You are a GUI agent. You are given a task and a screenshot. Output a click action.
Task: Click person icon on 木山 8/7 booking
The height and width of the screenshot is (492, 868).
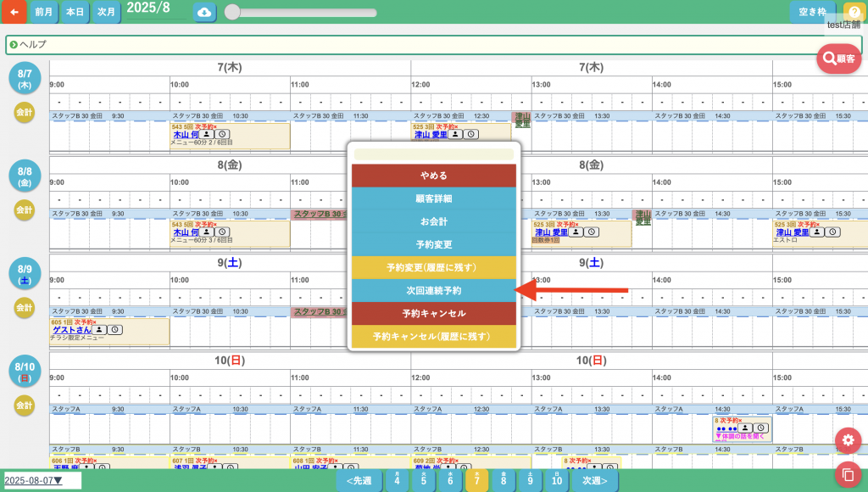pos(208,135)
